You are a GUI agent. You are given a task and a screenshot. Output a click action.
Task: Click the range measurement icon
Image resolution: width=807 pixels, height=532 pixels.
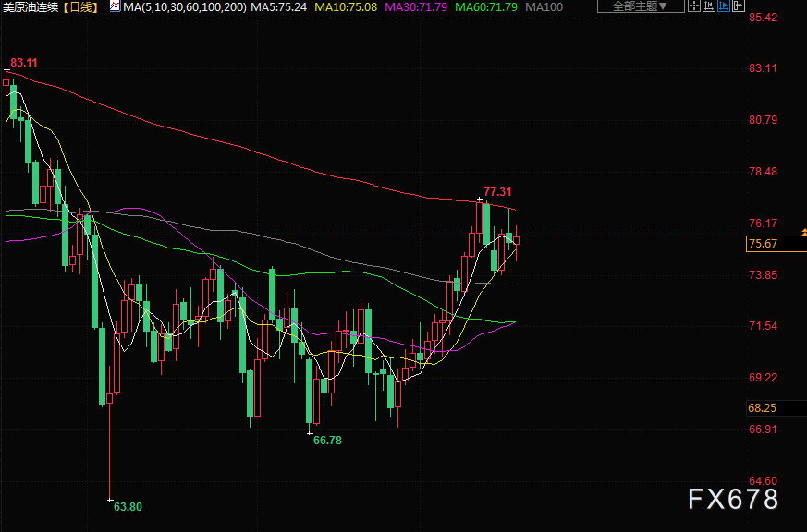pyautogui.click(x=709, y=6)
